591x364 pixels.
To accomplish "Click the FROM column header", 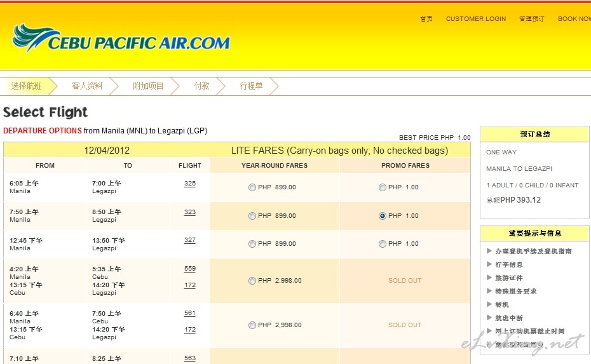I will coord(45,165).
